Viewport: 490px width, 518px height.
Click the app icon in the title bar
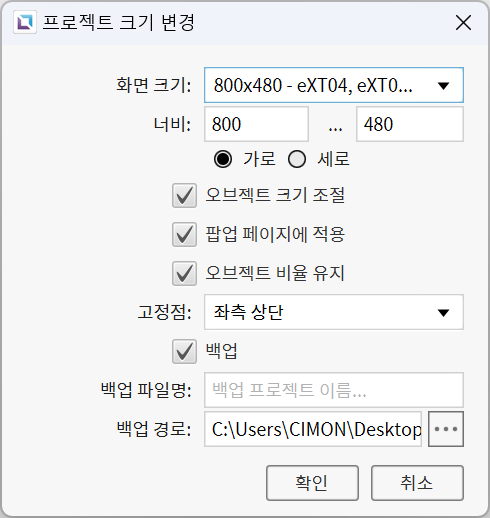(x=25, y=22)
